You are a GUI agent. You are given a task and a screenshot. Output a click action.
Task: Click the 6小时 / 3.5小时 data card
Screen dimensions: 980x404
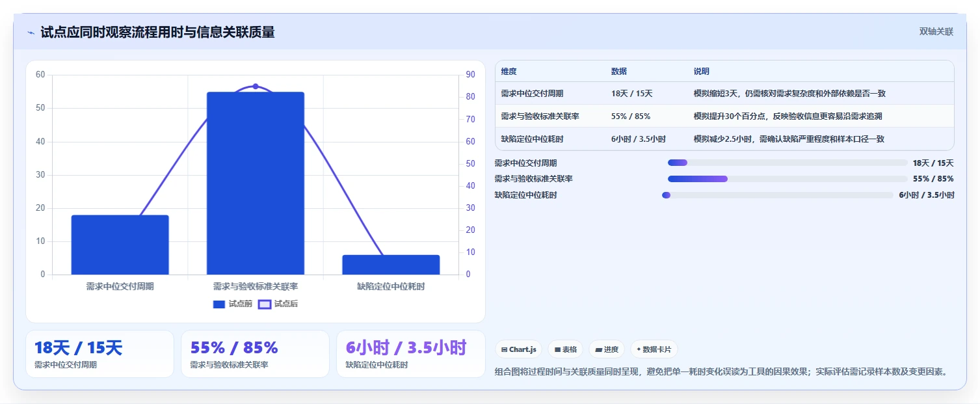[410, 354]
